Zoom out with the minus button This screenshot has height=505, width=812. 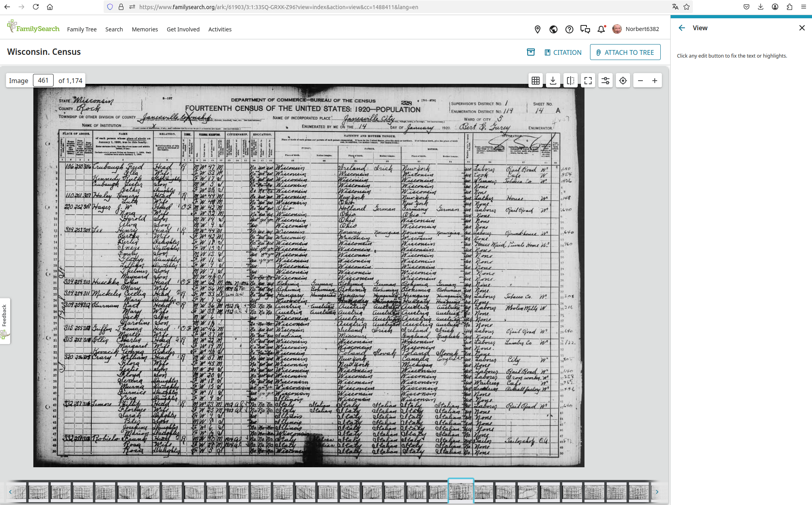click(640, 81)
